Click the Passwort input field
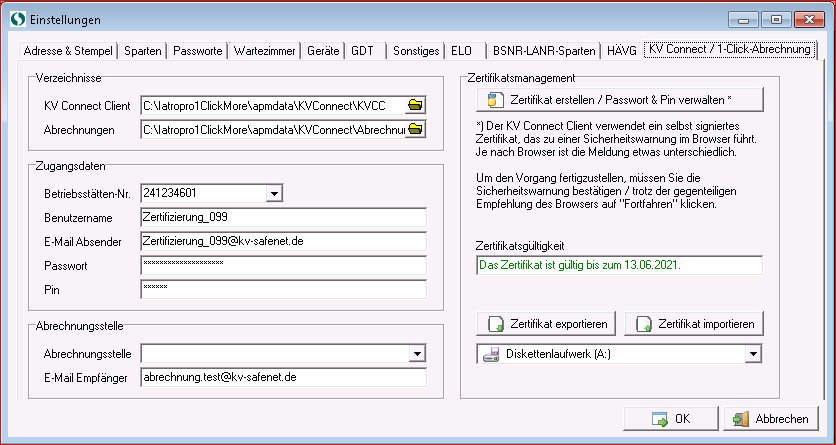 coord(283,265)
